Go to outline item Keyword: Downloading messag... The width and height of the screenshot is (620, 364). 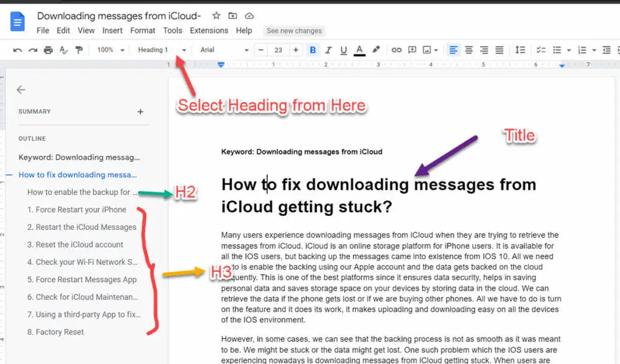click(79, 157)
